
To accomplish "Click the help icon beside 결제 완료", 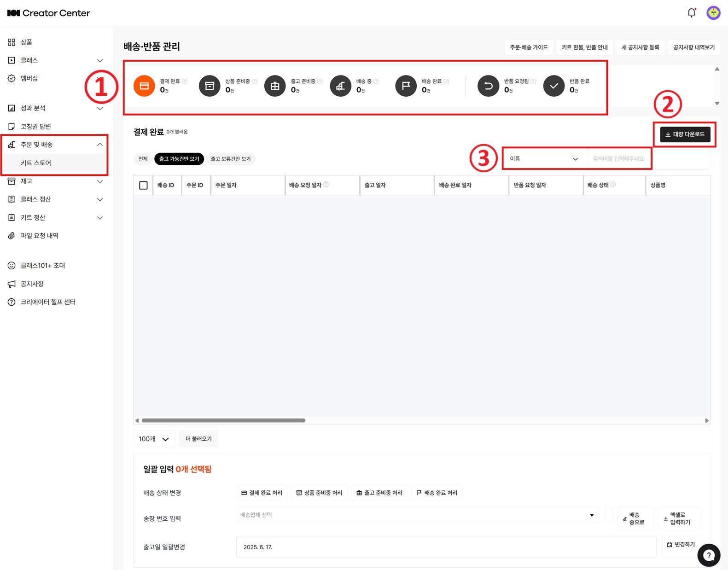I will click(185, 81).
